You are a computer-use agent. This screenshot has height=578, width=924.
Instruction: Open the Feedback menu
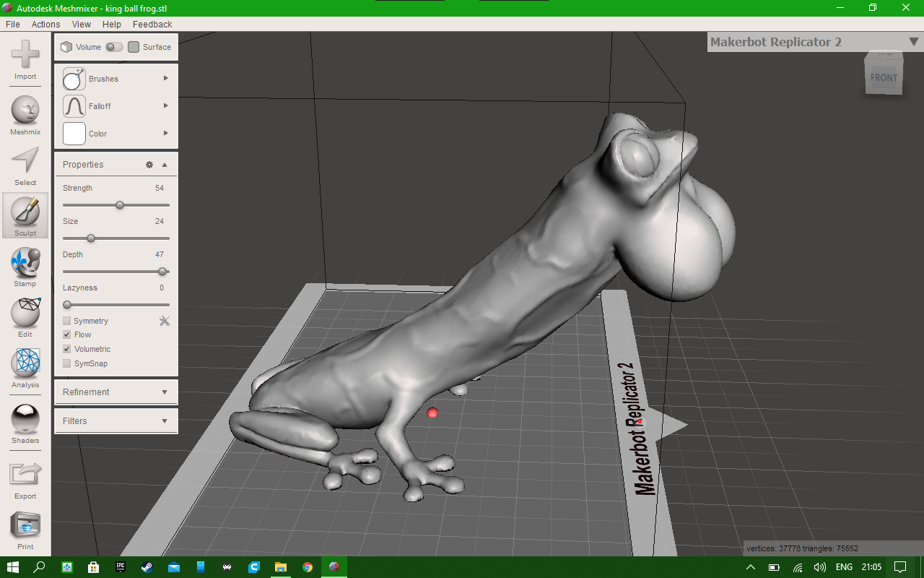tap(152, 24)
